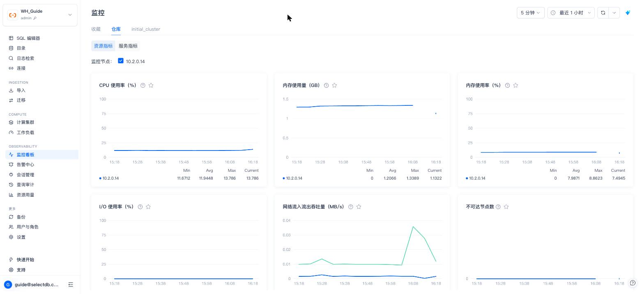Switch to the 服务指标 tab

pos(128,46)
